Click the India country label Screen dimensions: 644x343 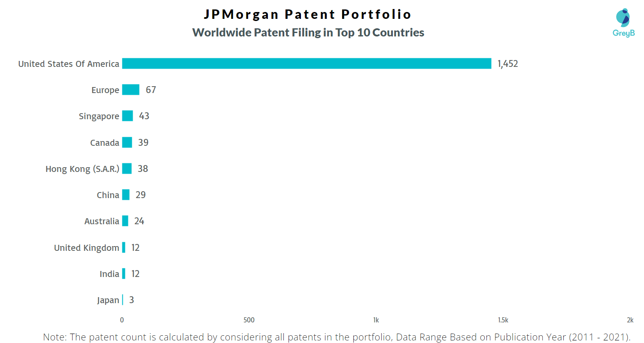pos(109,274)
